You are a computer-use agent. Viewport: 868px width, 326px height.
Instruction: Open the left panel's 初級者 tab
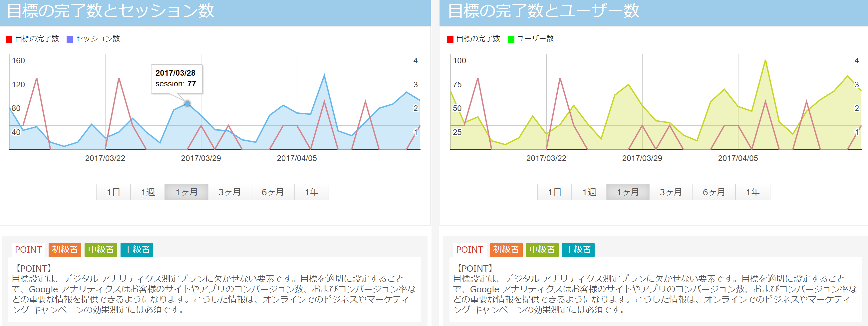[65, 250]
